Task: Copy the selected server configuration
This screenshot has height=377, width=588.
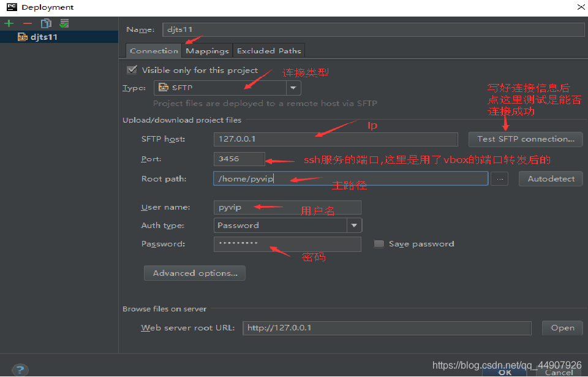Action: 46,23
